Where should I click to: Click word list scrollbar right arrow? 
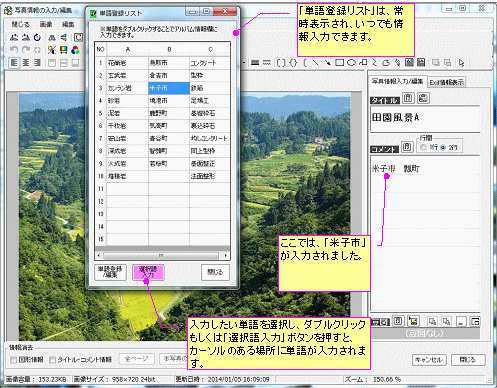click(x=226, y=256)
